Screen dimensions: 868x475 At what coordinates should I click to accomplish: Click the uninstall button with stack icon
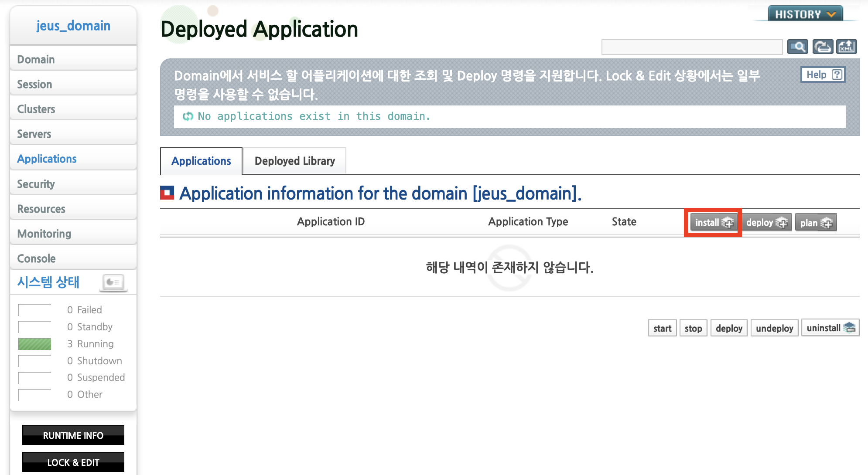pos(830,328)
